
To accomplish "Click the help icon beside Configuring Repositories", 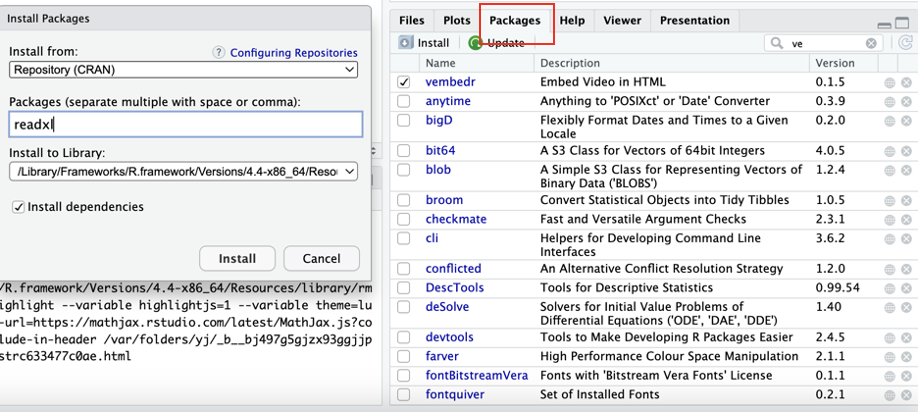I will click(219, 52).
